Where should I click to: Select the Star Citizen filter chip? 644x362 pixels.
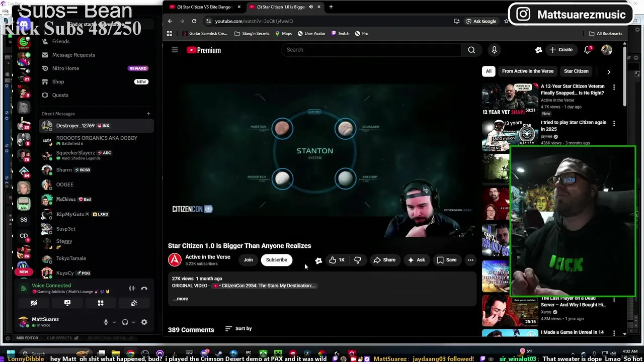click(x=576, y=71)
